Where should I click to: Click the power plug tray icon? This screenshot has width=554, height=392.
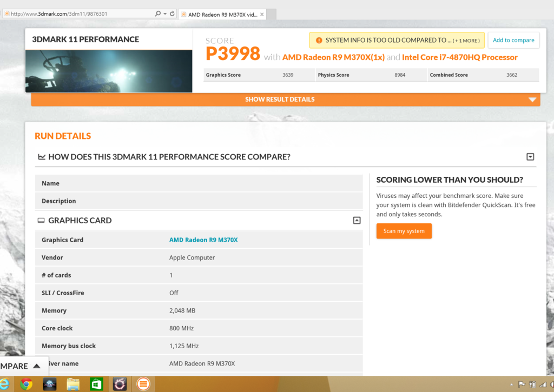pos(532,384)
